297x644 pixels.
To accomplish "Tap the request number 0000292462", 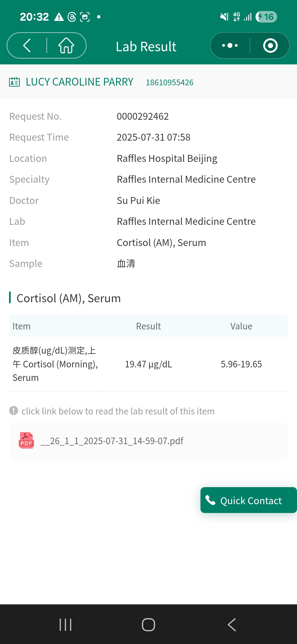I will 142,116.
